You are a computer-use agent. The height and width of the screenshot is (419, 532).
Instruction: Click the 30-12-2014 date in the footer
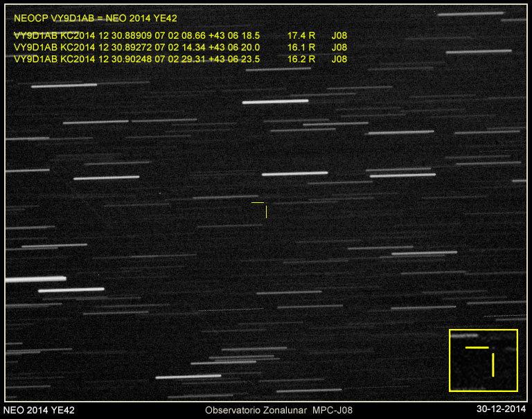pyautogui.click(x=502, y=410)
